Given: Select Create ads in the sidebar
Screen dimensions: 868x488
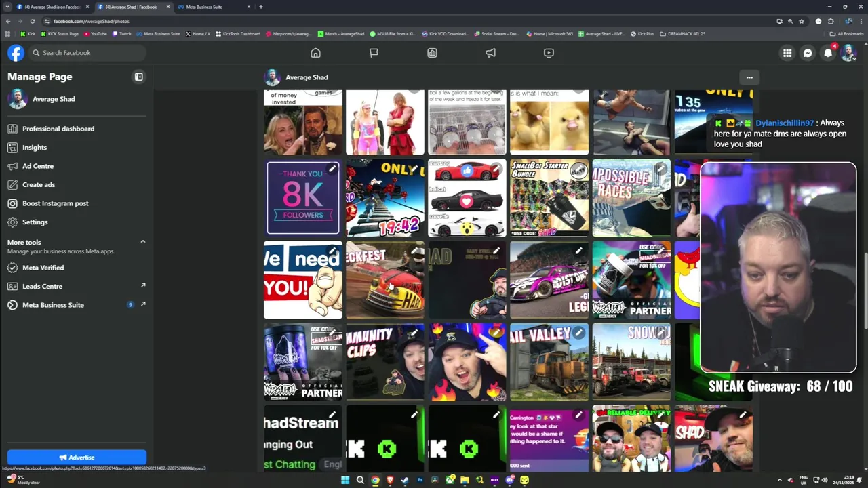Looking at the screenshot, I should coord(77,184).
